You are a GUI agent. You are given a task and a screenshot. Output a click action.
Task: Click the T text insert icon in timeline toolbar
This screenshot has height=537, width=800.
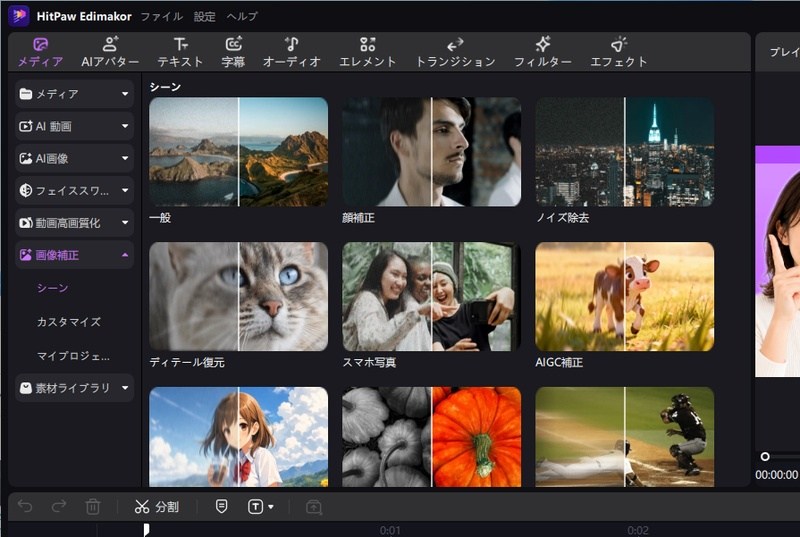[x=255, y=506]
